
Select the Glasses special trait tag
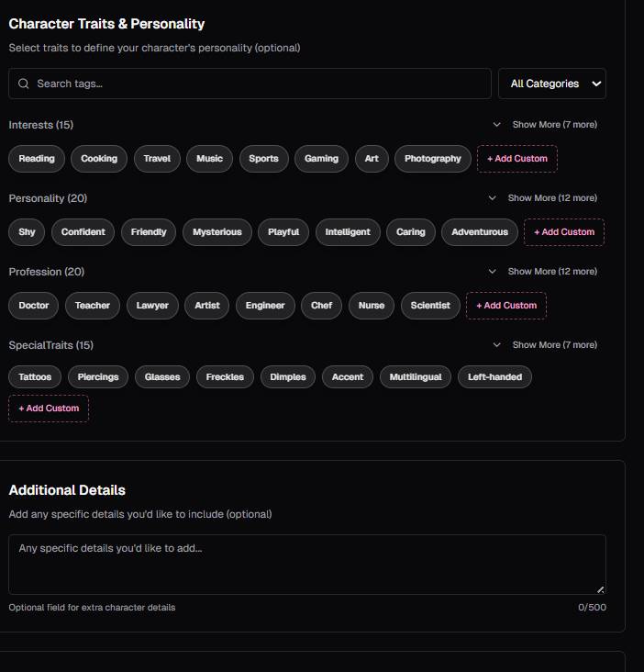162,377
